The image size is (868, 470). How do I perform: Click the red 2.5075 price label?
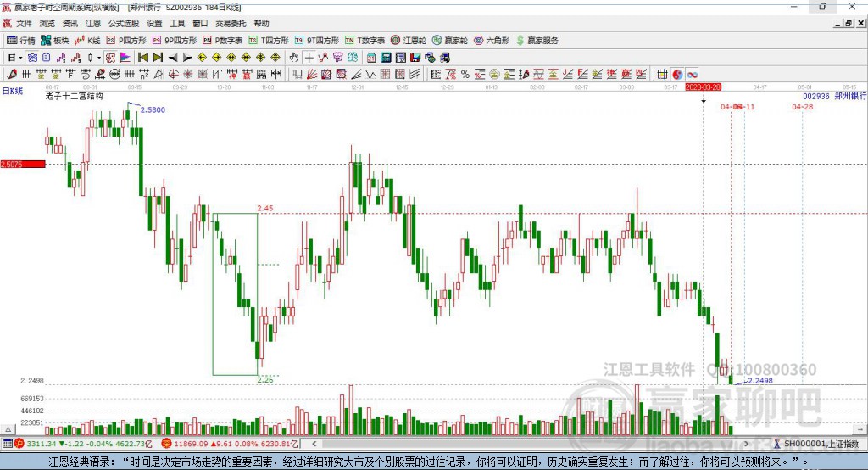[x=23, y=164]
